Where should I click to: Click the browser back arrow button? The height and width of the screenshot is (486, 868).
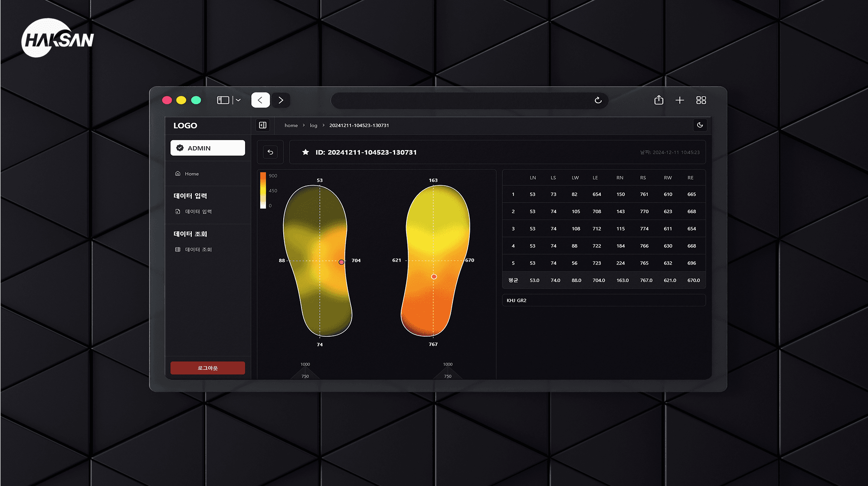tap(260, 100)
